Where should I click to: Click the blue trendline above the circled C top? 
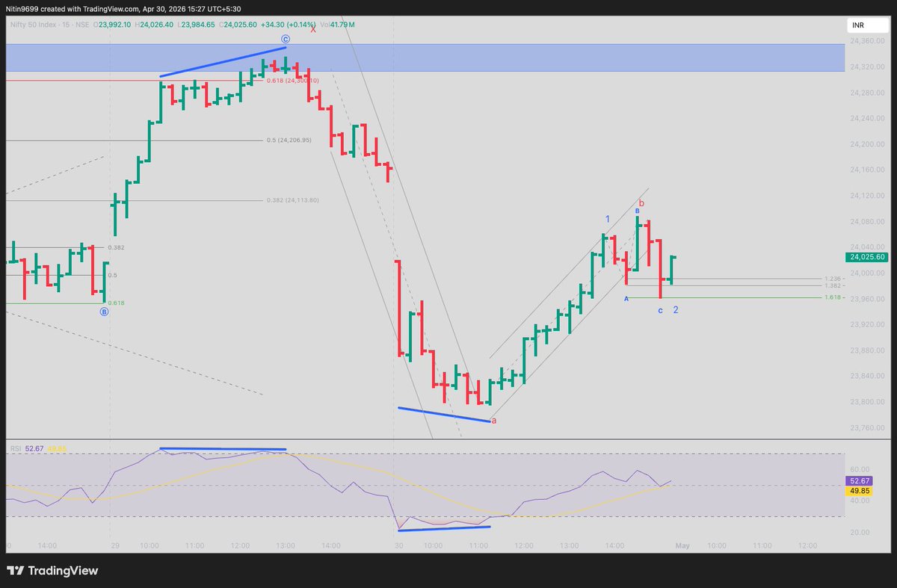[x=223, y=62]
